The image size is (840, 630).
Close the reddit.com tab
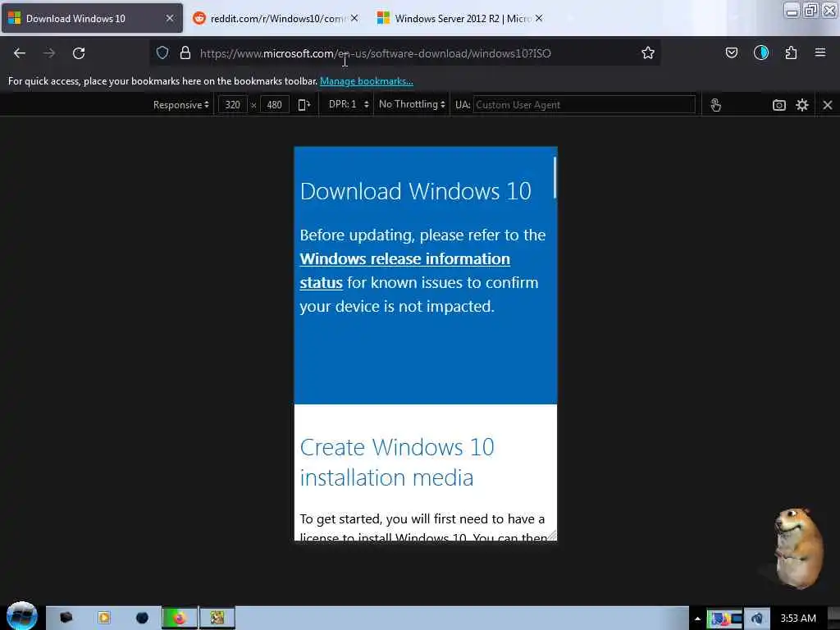[x=354, y=18]
